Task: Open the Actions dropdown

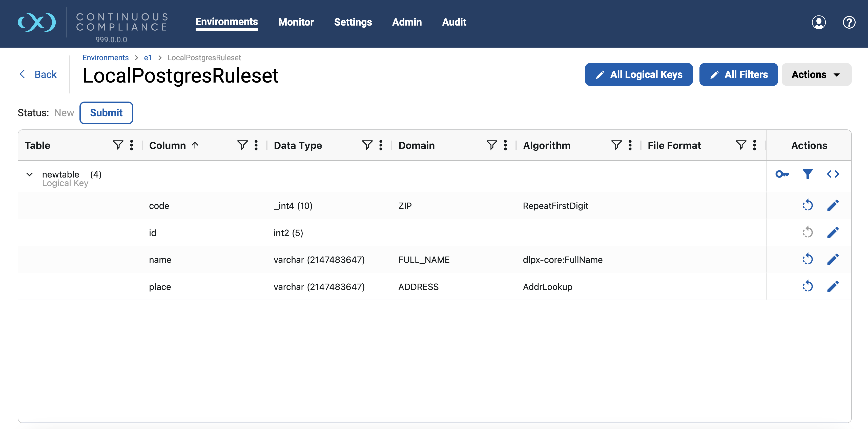Action: coord(816,74)
